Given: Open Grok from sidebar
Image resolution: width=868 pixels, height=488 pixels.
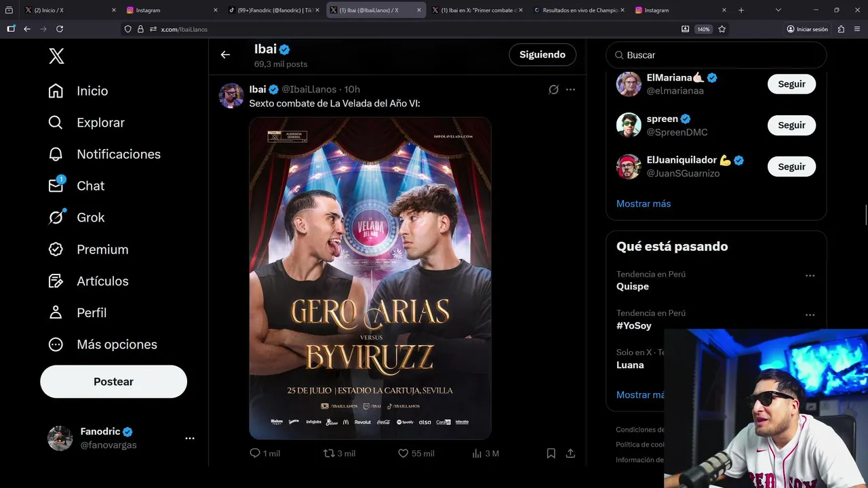Looking at the screenshot, I should (x=77, y=218).
